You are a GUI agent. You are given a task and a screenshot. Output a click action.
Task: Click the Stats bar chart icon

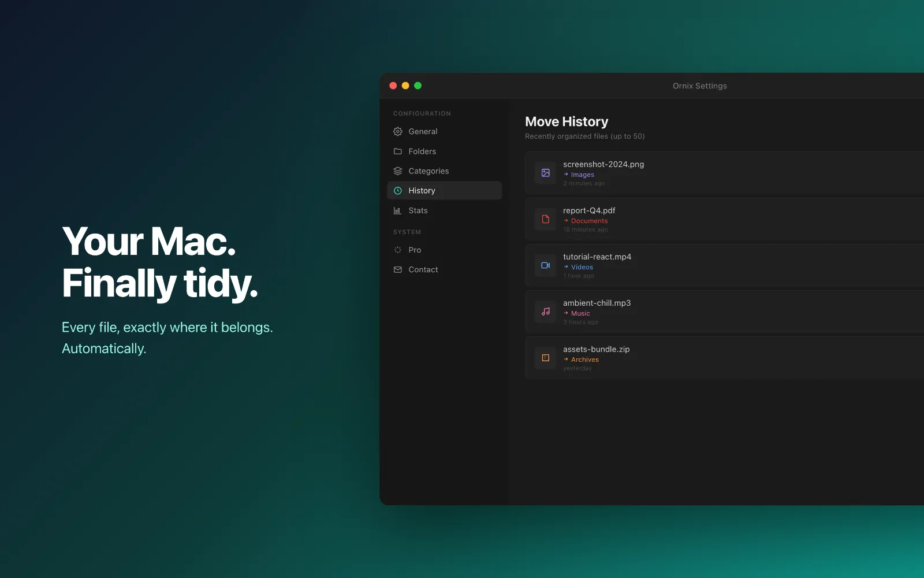coord(397,210)
